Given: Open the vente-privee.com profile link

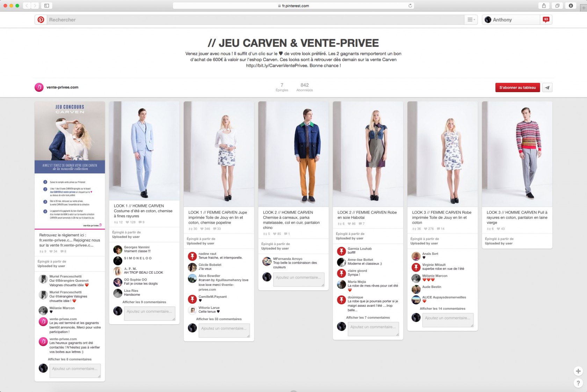Looking at the screenshot, I should pyautogui.click(x=62, y=87).
